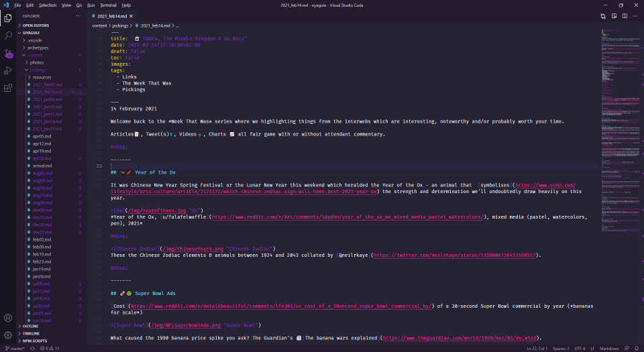This screenshot has height=352, width=644.
Task: Change Spaces: 2 indentation setting
Action: click(561, 348)
